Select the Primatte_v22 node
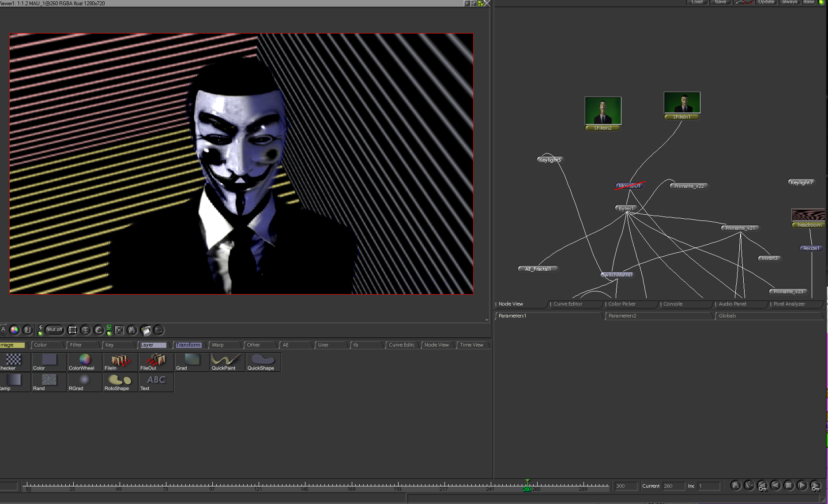Image resolution: width=828 pixels, height=504 pixels. 689,186
